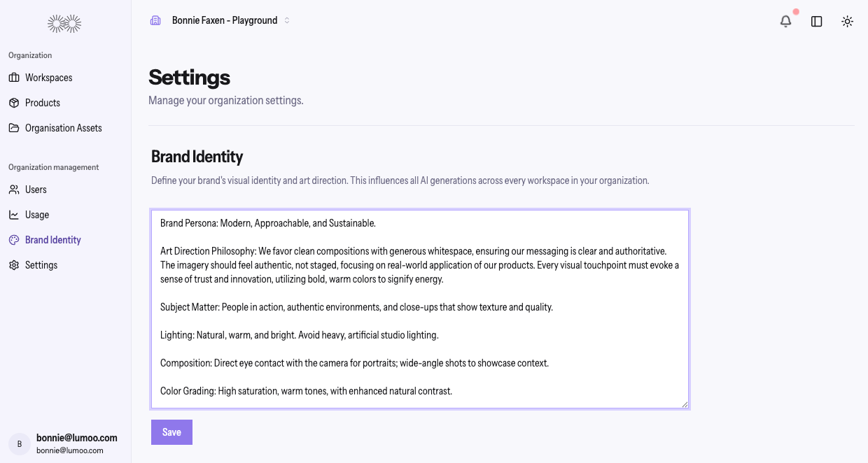
Task: Click the text area resize handle
Action: pyautogui.click(x=685, y=404)
